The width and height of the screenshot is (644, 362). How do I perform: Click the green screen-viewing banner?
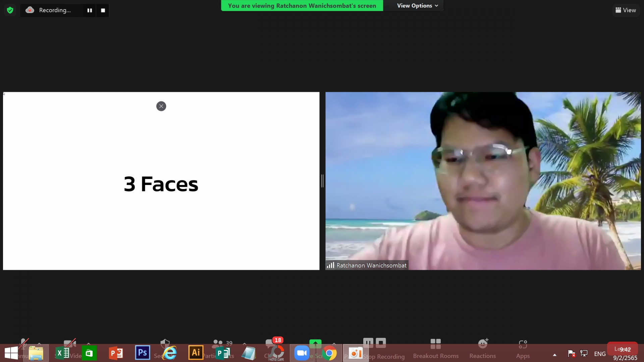(302, 6)
